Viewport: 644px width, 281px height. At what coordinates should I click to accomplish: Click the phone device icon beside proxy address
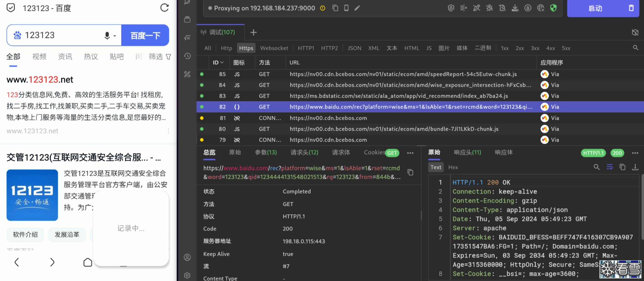346,8
